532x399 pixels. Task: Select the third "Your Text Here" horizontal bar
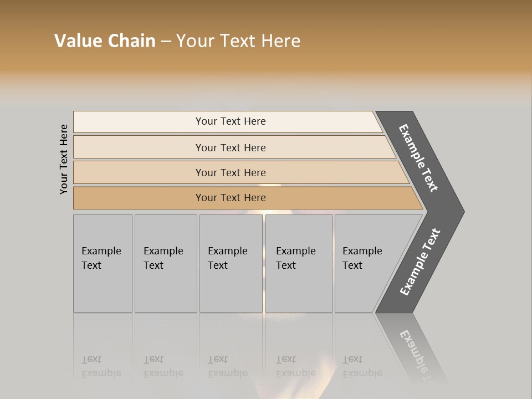[241, 172]
